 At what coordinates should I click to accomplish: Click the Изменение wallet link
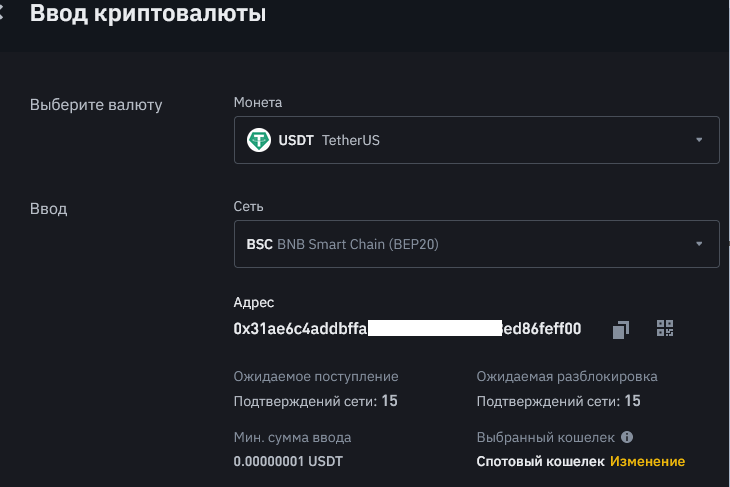pos(648,461)
